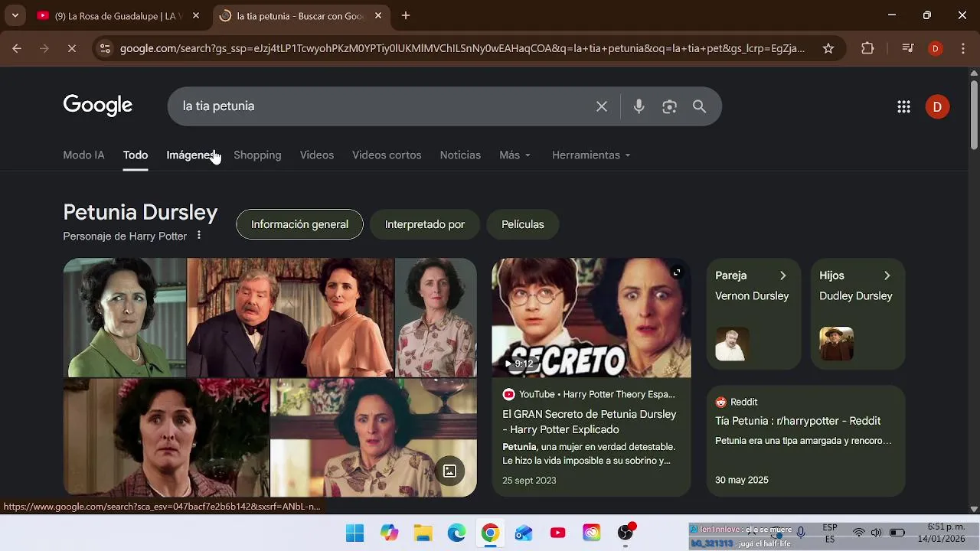The width and height of the screenshot is (980, 551).
Task: Search by image with the lens icon
Action: click(x=669, y=106)
